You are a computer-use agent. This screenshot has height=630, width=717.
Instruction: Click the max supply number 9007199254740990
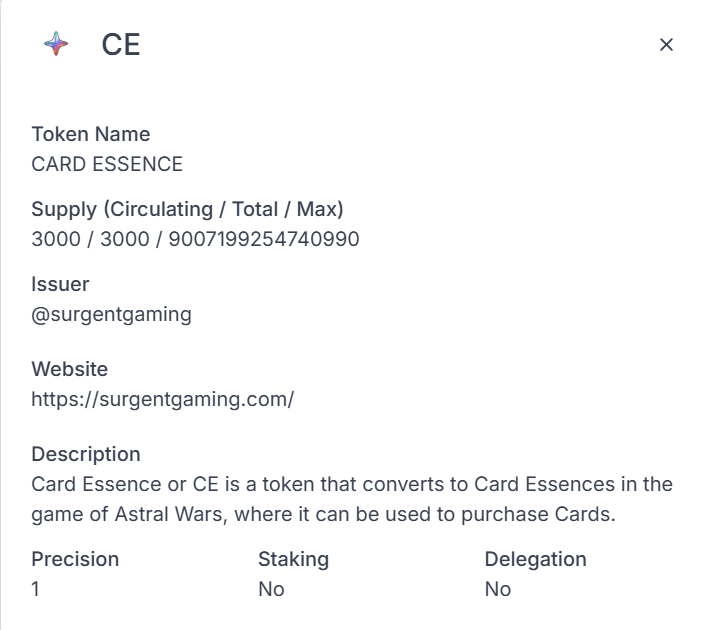[x=264, y=239]
